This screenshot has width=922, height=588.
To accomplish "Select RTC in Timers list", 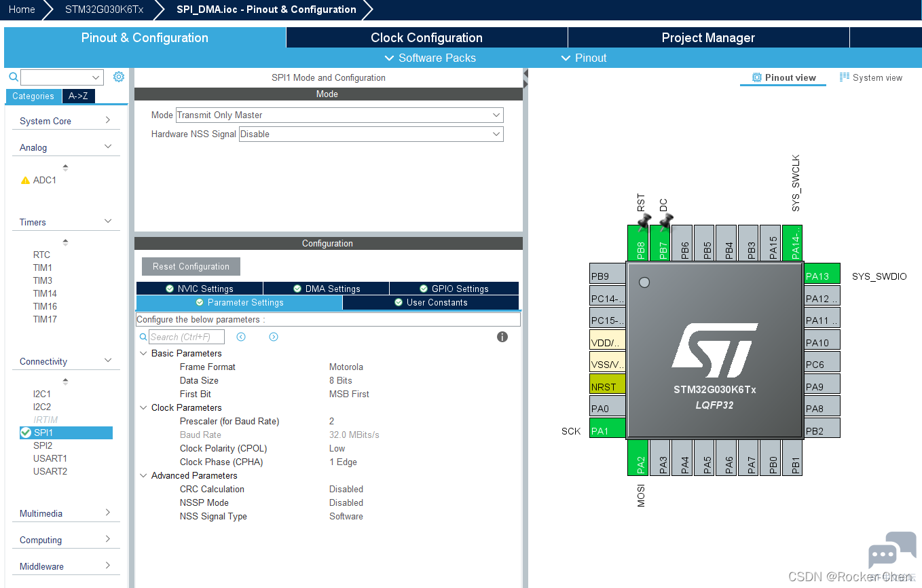I will pos(41,255).
